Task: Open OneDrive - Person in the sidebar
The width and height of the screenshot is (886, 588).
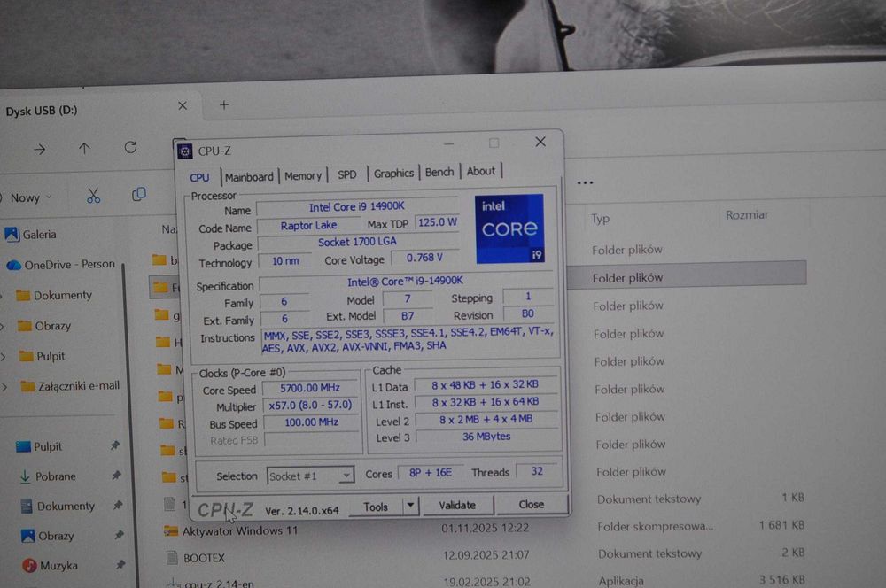Action: (61, 265)
